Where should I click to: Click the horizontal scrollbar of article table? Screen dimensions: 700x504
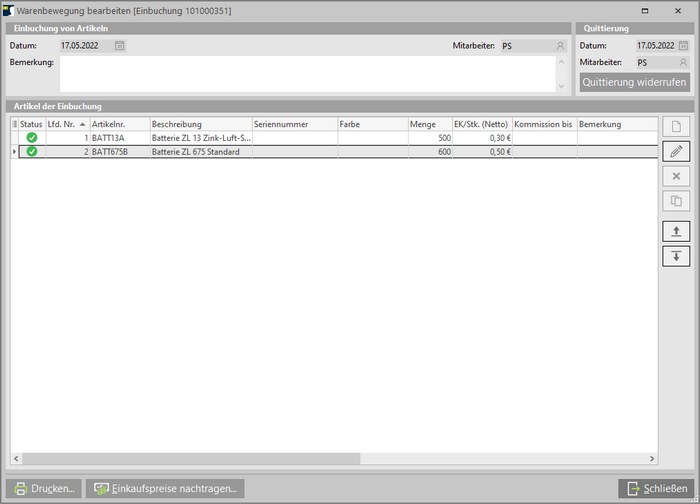pyautogui.click(x=200, y=458)
